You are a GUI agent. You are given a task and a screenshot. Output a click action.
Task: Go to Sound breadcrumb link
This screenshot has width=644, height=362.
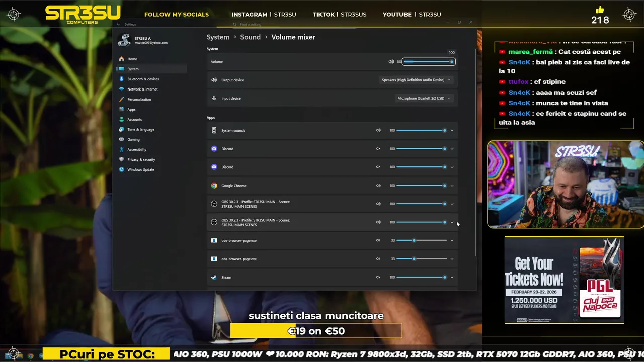(250, 37)
